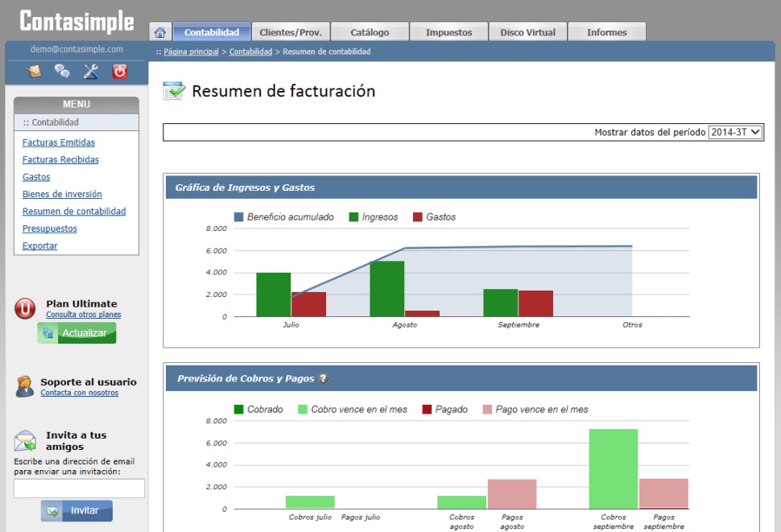Click the invitation email input field
This screenshot has height=532, width=781.
click(79, 489)
